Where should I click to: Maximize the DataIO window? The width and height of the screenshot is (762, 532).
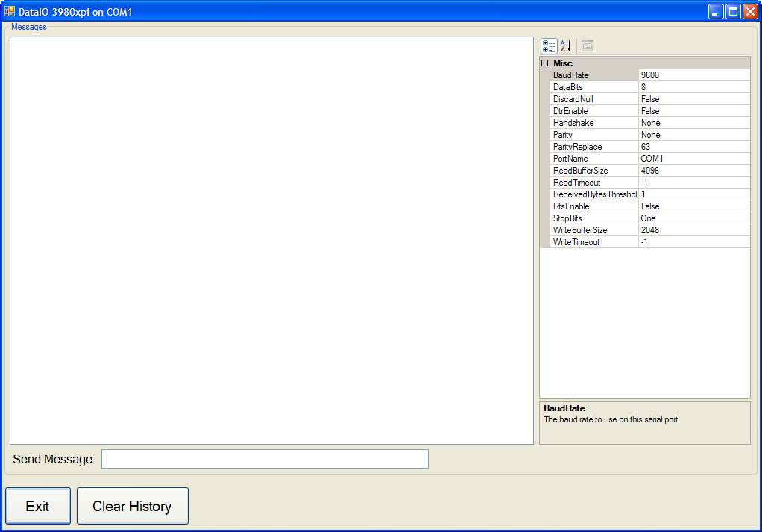(x=732, y=12)
